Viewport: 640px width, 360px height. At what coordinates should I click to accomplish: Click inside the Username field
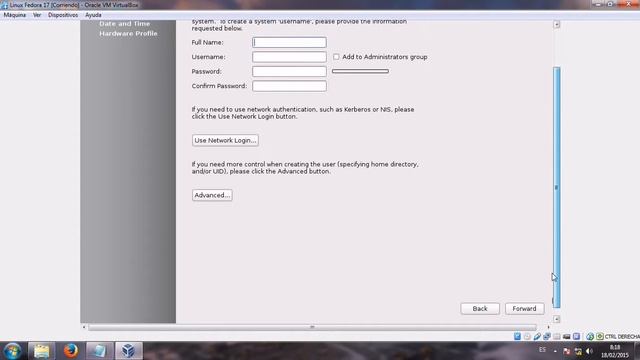[289, 57]
